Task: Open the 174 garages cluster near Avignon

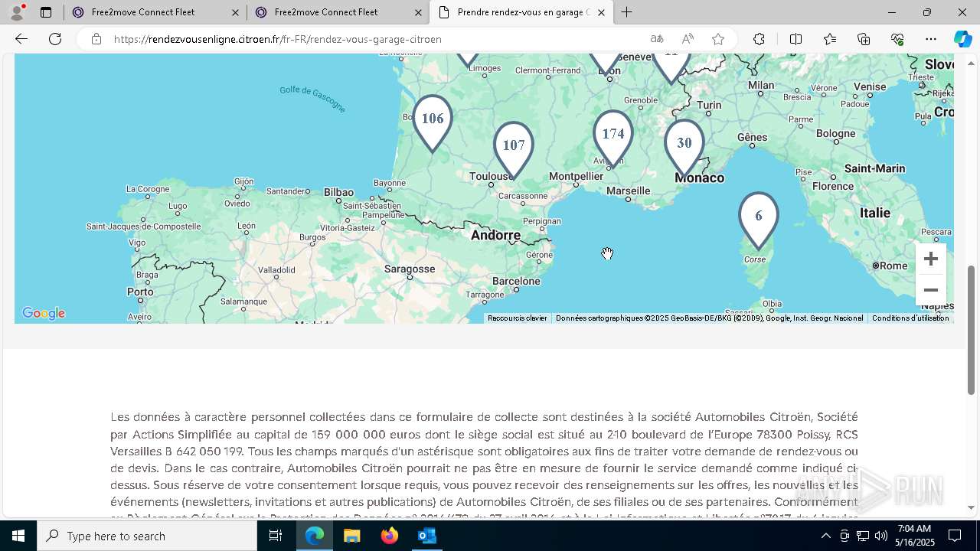Action: pos(613,138)
